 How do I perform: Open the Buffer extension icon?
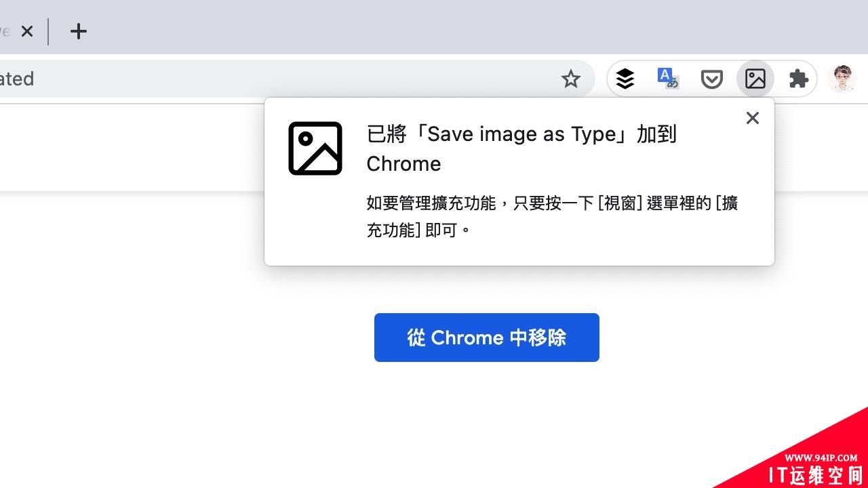click(625, 79)
